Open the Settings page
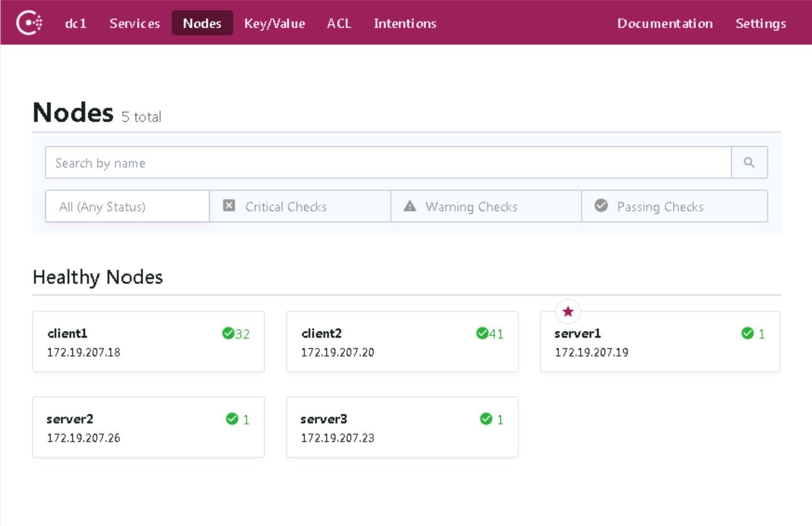This screenshot has height=526, width=812. pyautogui.click(x=760, y=23)
